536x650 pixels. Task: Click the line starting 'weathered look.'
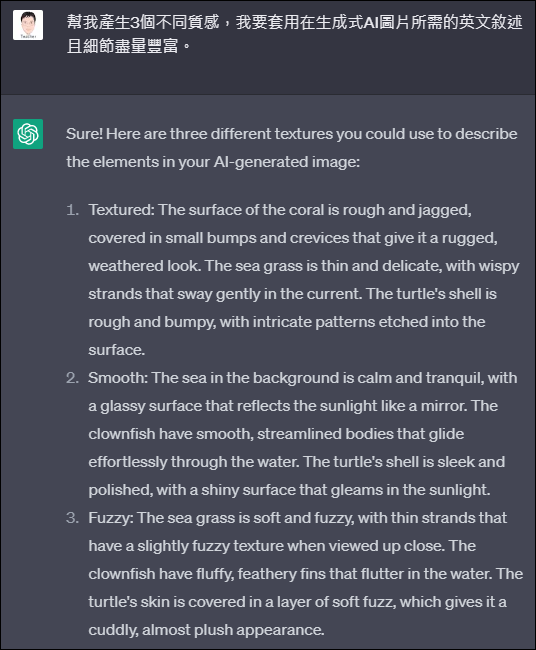click(x=304, y=266)
